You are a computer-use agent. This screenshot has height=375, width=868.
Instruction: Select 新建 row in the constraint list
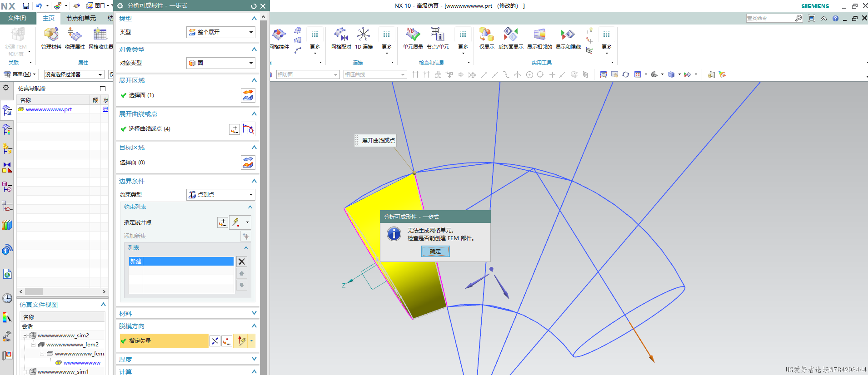181,262
